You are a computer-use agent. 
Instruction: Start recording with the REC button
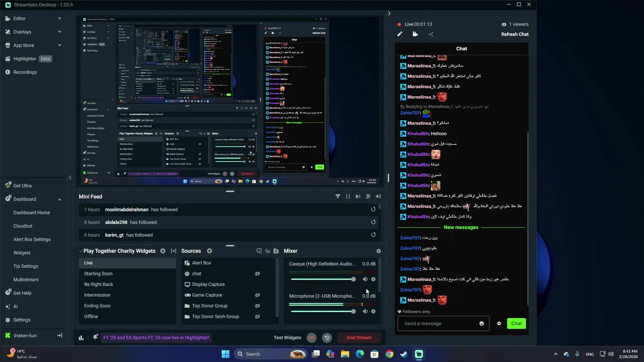click(x=312, y=338)
